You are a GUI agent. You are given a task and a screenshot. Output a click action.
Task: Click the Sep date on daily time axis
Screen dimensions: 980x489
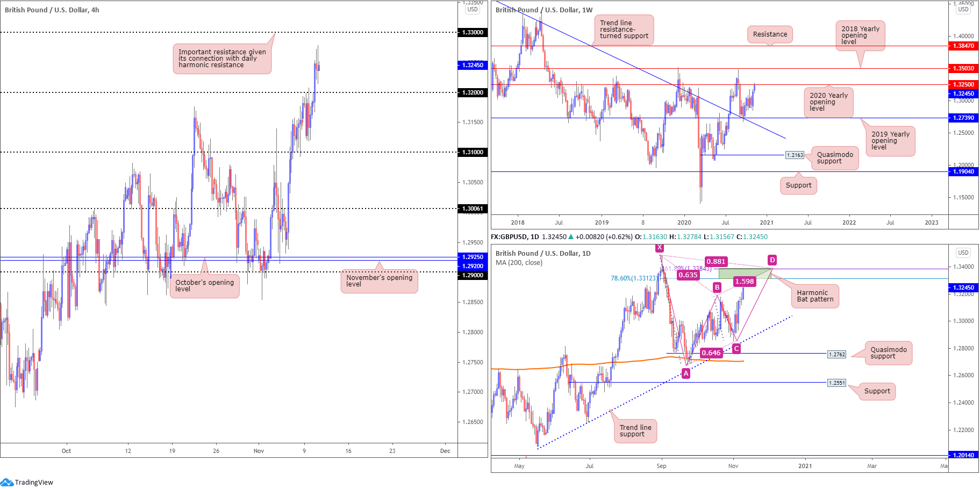pos(661,466)
